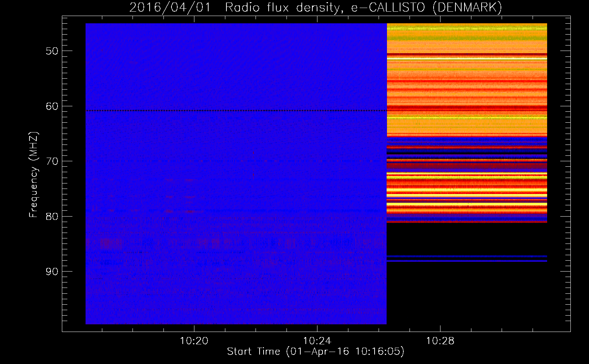Click the 60 MHz frequency tick label
This screenshot has height=364, width=589.
pos(52,106)
